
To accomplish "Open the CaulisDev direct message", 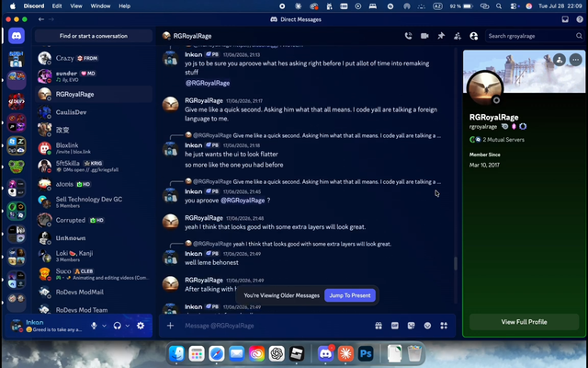I will click(x=94, y=112).
